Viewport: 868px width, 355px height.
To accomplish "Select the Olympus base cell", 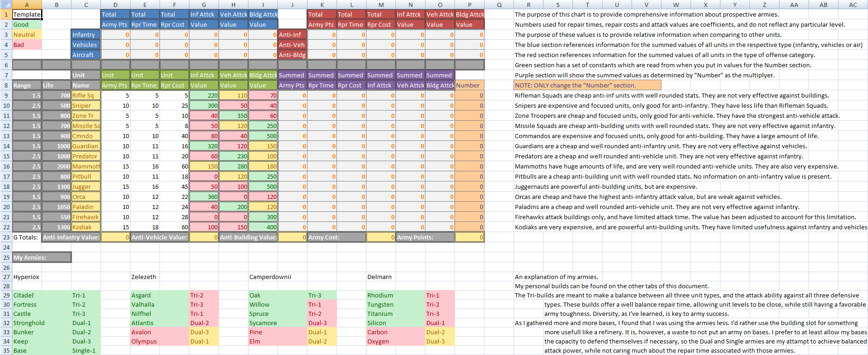I will point(145,341).
